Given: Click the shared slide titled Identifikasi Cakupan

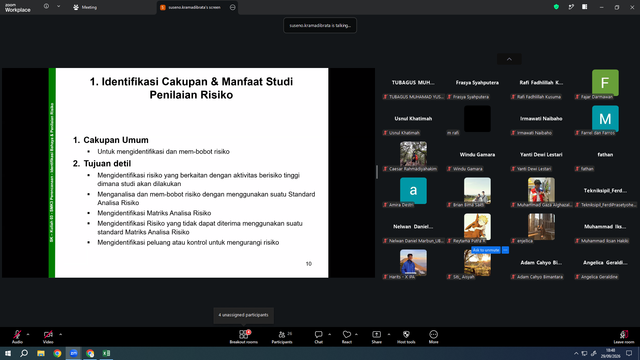Looking at the screenshot, I should 188,173.
